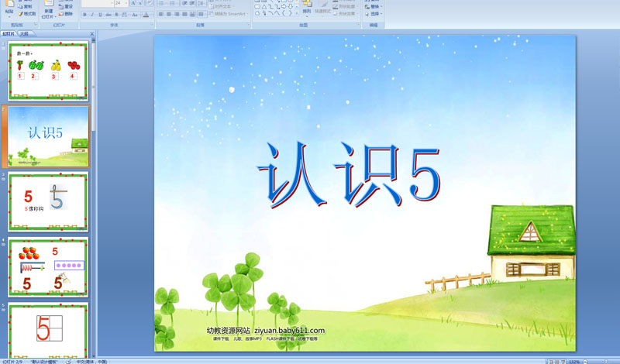
Task: Click the 中文(简体, 中国) language indicator
Action: tap(91, 362)
